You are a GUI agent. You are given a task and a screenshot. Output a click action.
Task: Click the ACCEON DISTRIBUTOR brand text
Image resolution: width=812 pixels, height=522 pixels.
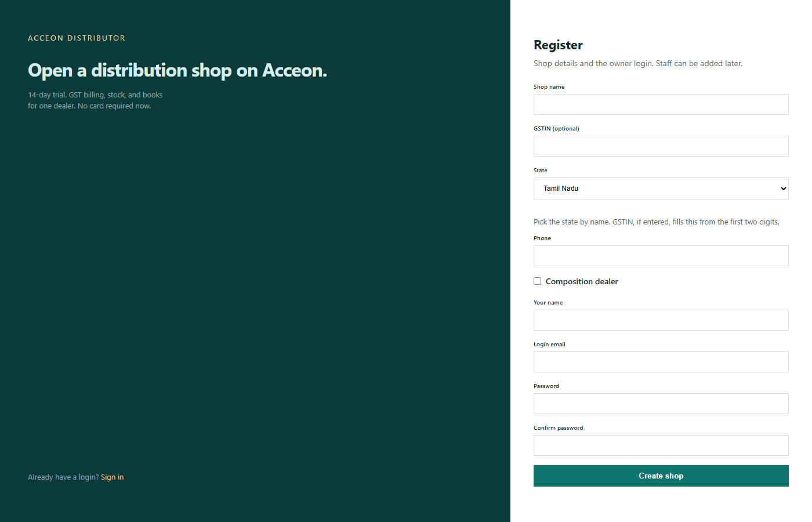(x=77, y=38)
